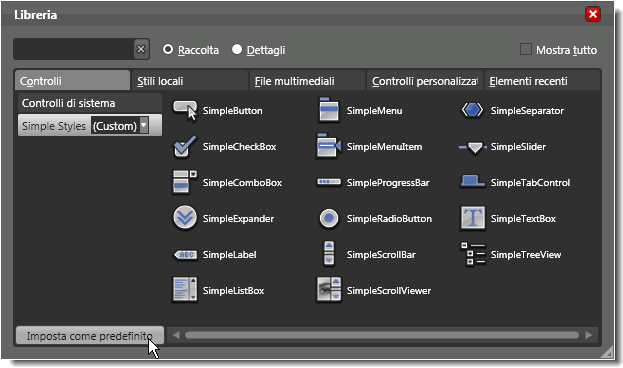623x368 pixels.
Task: Pick the SimpleComboBox icon
Action: point(185,182)
